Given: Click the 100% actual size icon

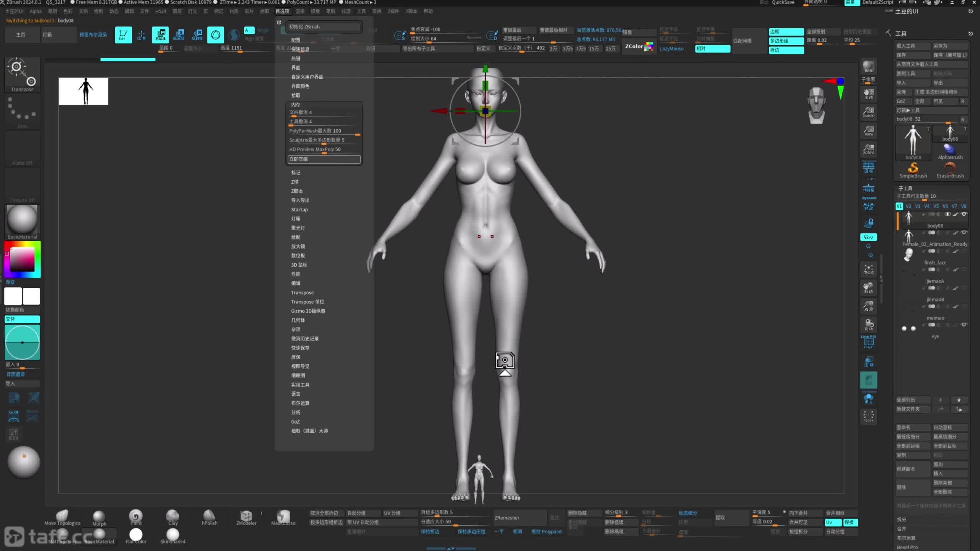Looking at the screenshot, I should pyautogui.click(x=869, y=130).
